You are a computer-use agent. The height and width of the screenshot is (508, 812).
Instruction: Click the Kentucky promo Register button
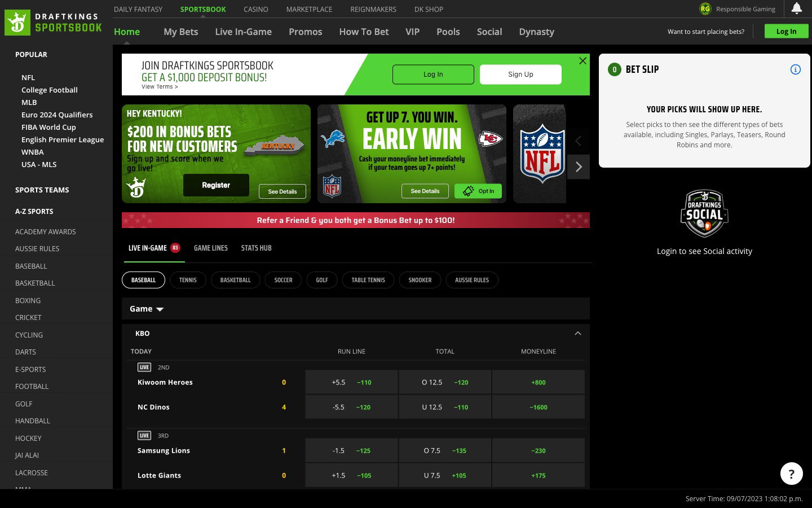pyautogui.click(x=216, y=185)
